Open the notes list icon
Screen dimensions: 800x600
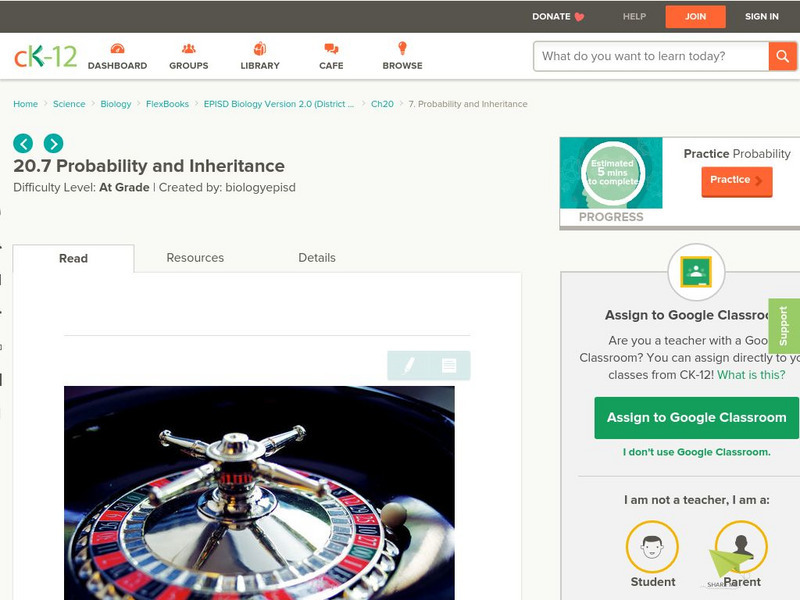coord(449,365)
